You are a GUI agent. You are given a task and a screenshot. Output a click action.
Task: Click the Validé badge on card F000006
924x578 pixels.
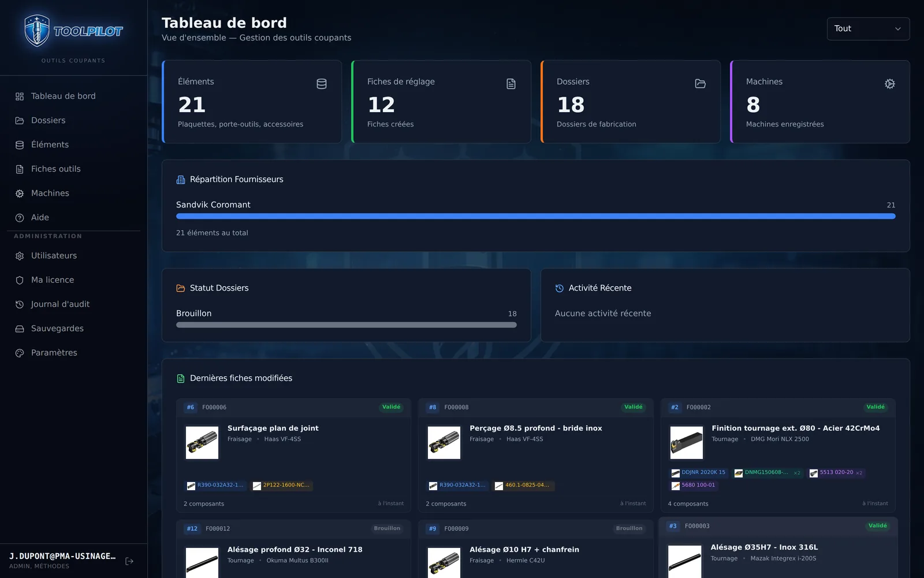tap(391, 407)
